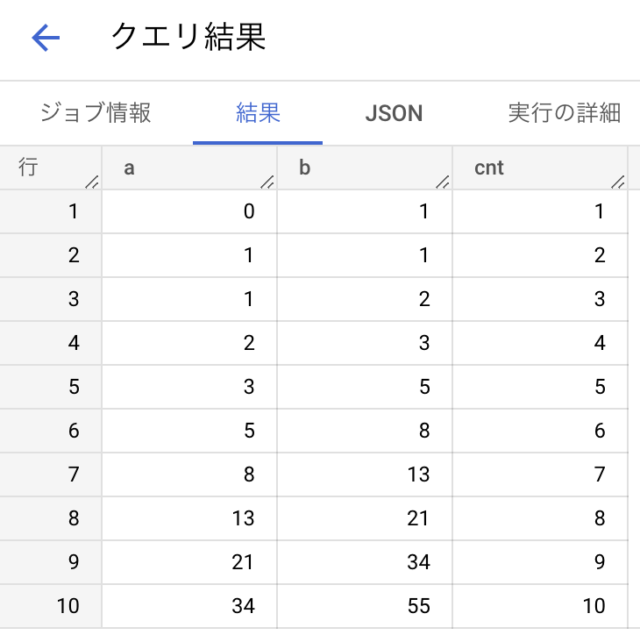
Task: Open the 実行の詳細 tab
Action: [564, 113]
